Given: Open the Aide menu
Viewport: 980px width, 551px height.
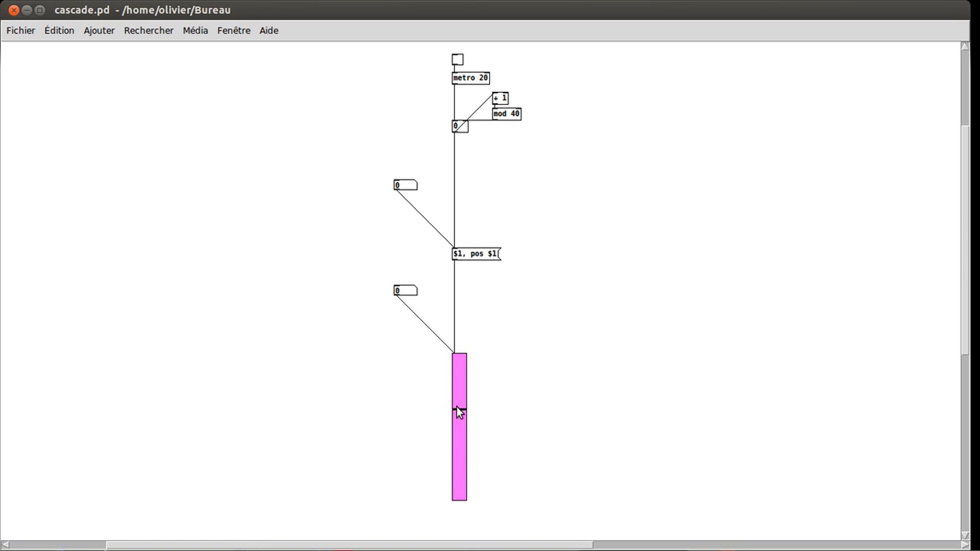Looking at the screenshot, I should coord(269,31).
